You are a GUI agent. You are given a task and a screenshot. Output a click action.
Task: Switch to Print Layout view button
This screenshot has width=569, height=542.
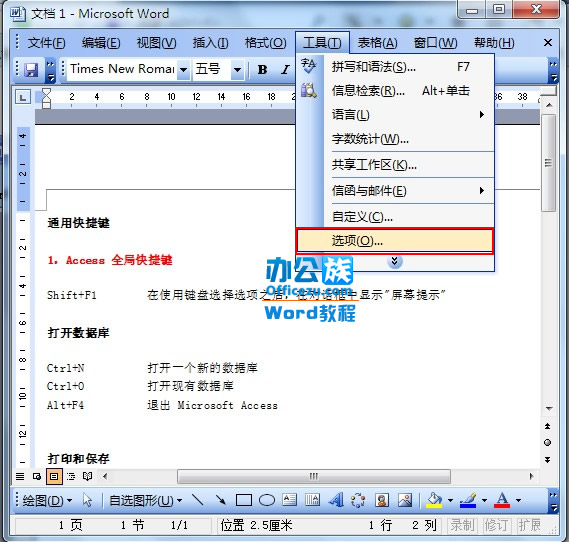[54, 476]
